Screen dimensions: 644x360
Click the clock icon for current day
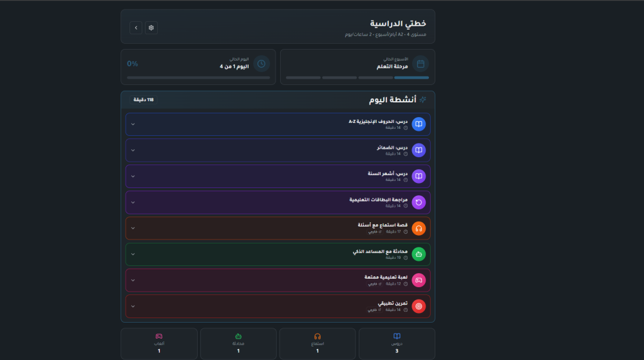pyautogui.click(x=261, y=63)
